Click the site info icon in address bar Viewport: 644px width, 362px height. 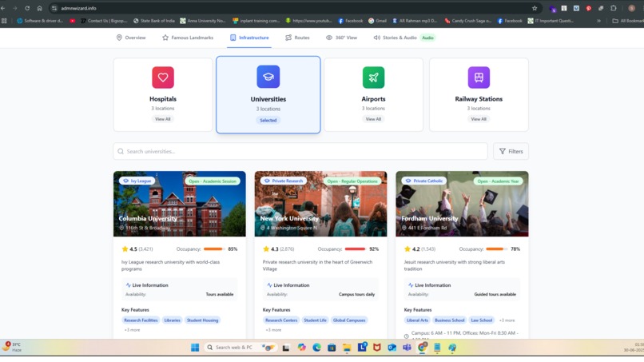coord(54,8)
